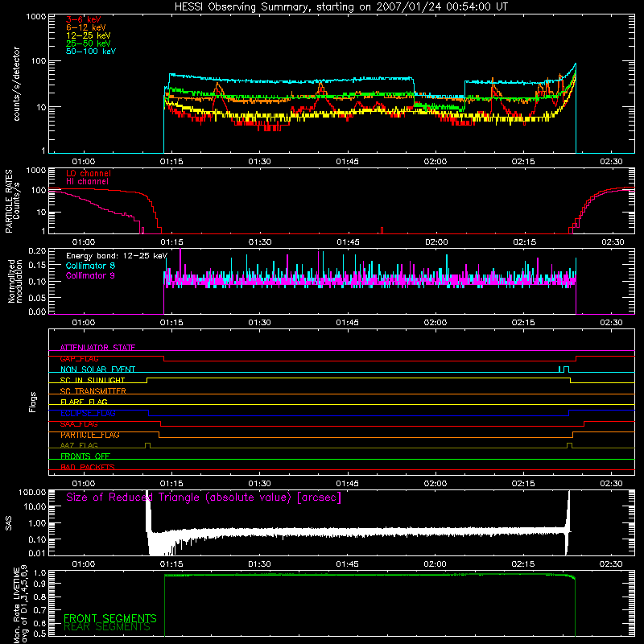
Task: Click the BAD_PACKETS flag label
Action: tap(88, 467)
